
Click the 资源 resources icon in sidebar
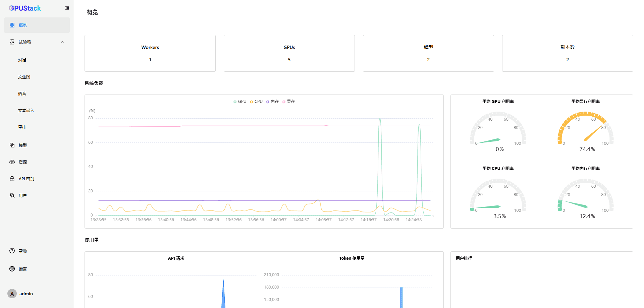tap(12, 162)
